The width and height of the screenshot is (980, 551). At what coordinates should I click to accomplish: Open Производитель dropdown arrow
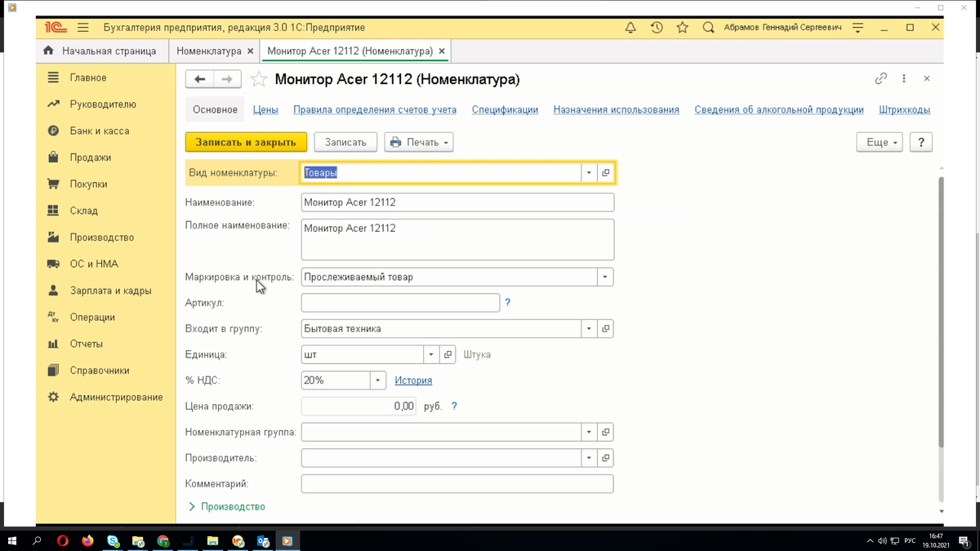(589, 459)
